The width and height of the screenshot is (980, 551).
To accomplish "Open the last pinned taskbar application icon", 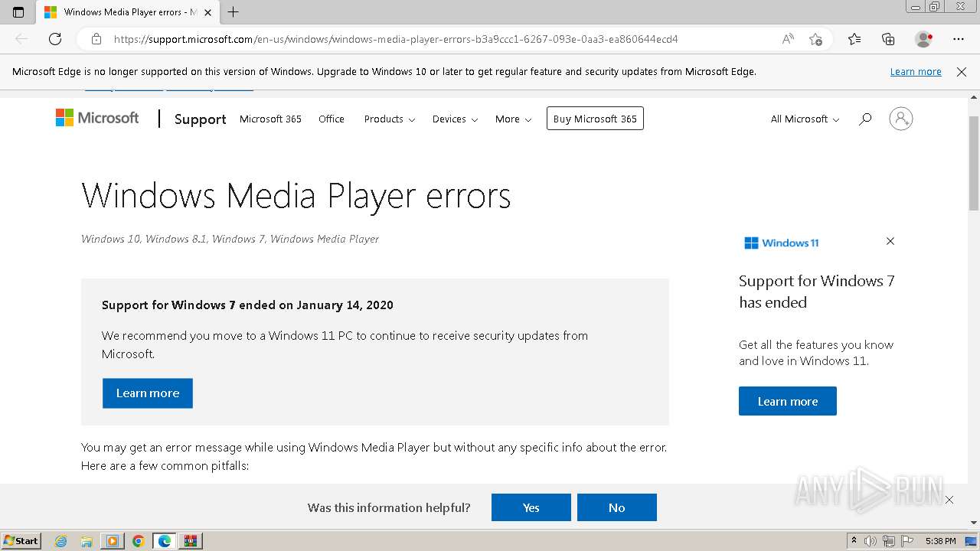I will 191,541.
